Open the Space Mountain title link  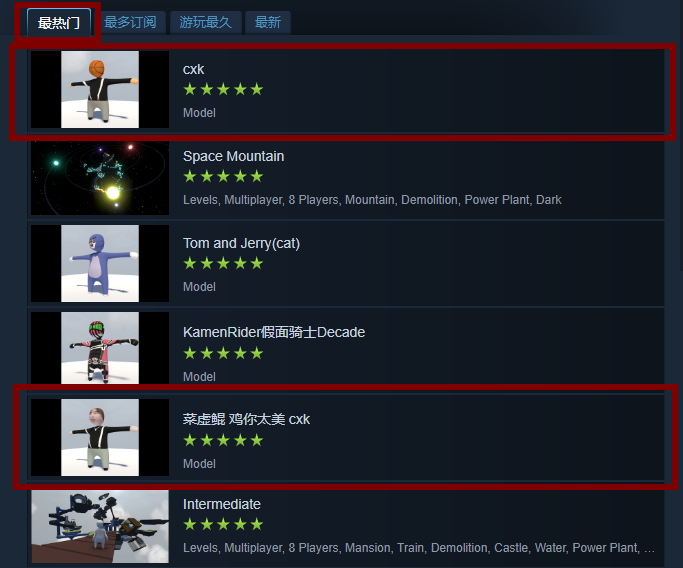point(233,156)
